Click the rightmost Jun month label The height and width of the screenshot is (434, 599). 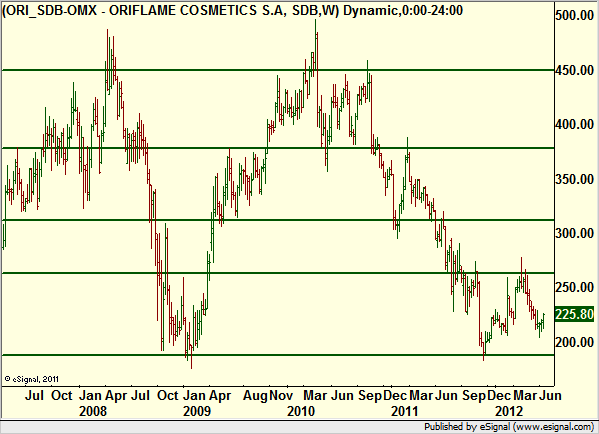click(x=550, y=395)
